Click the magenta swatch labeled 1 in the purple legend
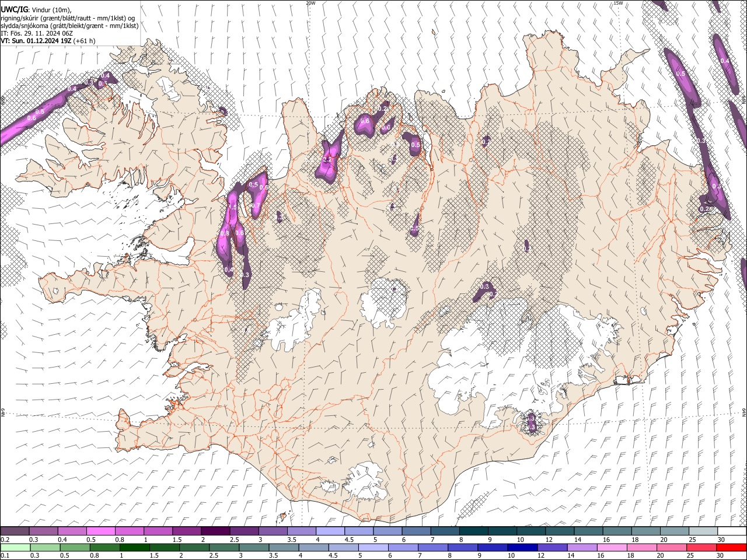Viewport: 747px width, 560px height. point(158,531)
